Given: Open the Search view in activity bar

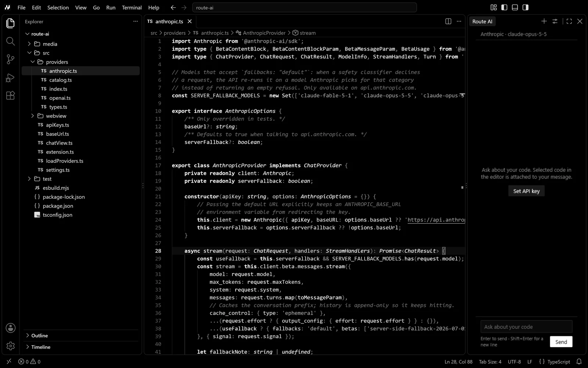Looking at the screenshot, I should (10, 41).
